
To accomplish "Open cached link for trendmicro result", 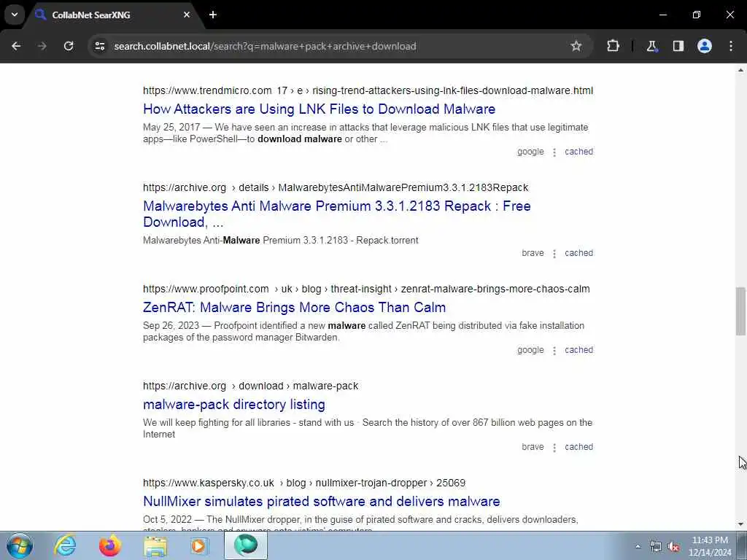I will [578, 152].
